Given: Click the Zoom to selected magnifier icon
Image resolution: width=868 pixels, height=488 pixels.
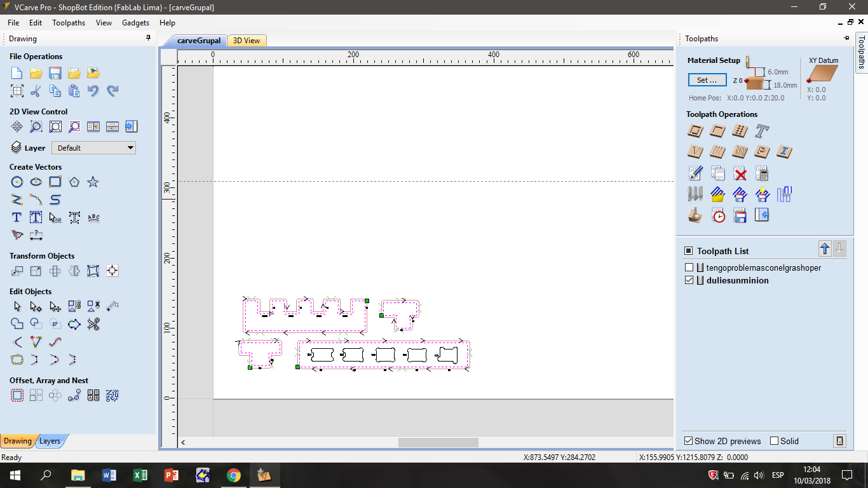Looking at the screenshot, I should 74,126.
